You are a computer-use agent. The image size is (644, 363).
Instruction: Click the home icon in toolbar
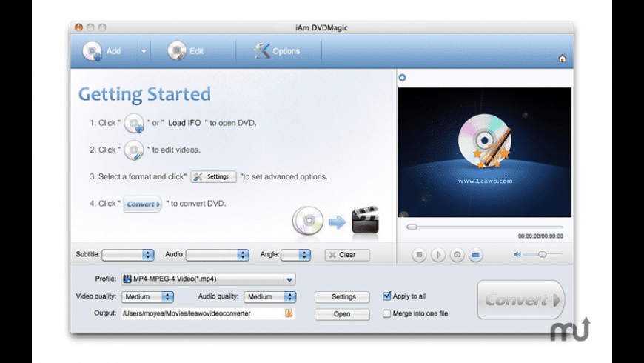563,59
